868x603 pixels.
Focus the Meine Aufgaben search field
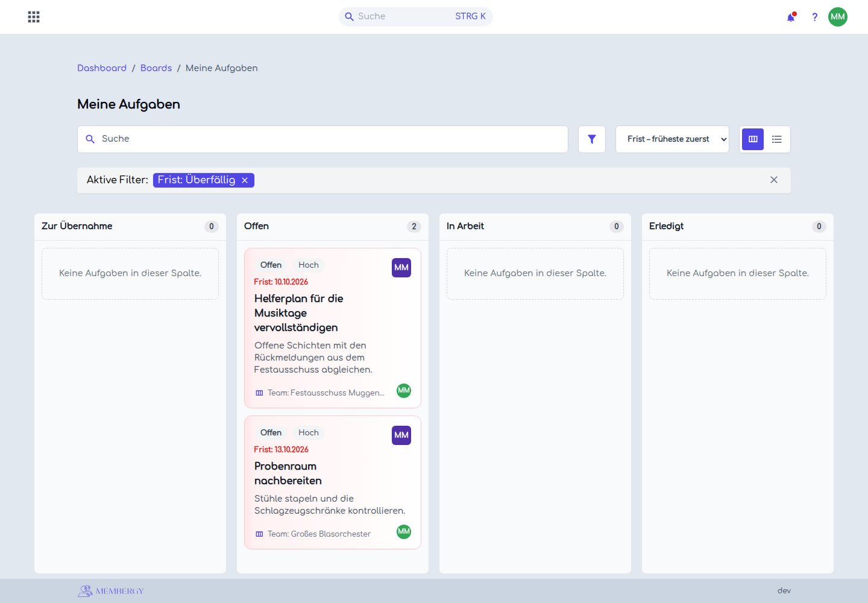coord(322,139)
